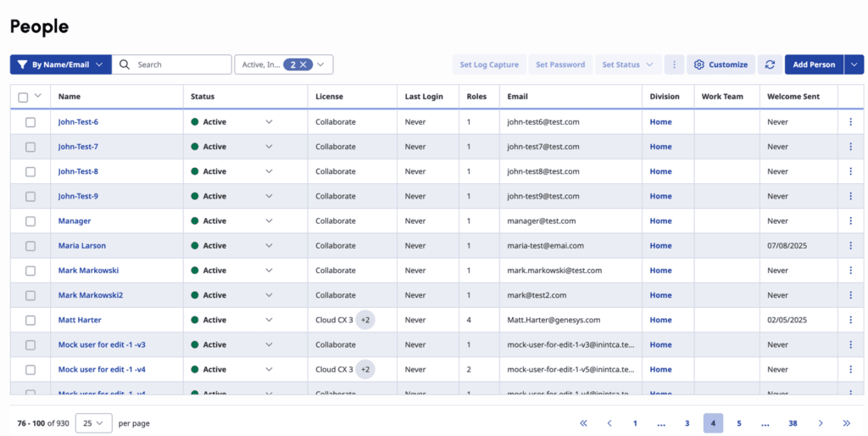Open row actions menu for John-Test-9
Image resolution: width=868 pixels, height=436 pixels.
850,196
